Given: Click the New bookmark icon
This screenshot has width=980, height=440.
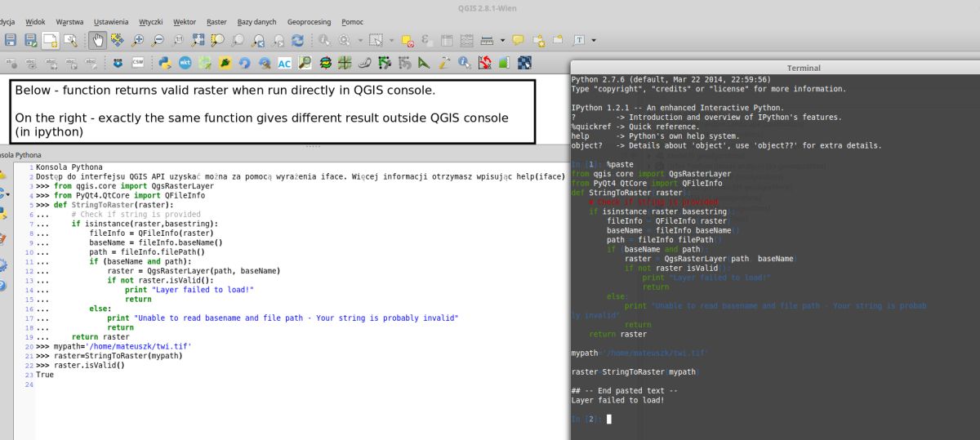Looking at the screenshot, I should 539,39.
